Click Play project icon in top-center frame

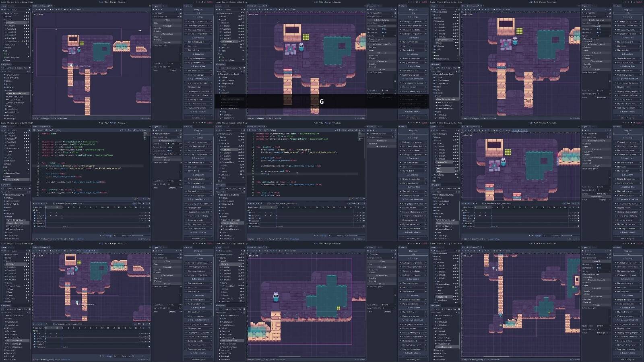tap(408, 2)
